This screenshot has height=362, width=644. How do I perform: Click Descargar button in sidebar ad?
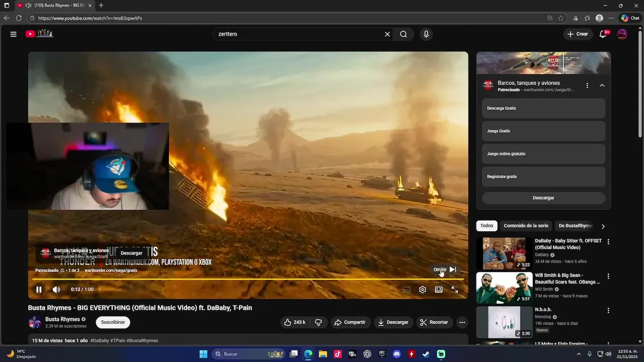(543, 198)
